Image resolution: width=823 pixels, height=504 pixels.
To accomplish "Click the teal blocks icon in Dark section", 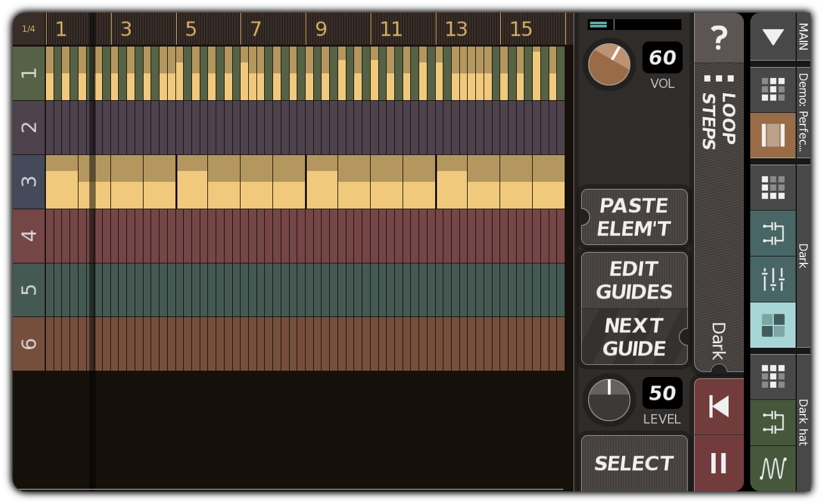I will tap(773, 324).
